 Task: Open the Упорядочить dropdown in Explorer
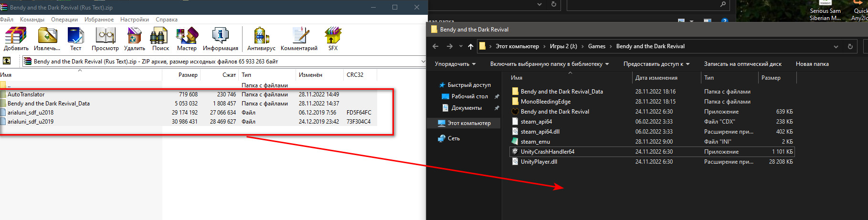tap(455, 64)
